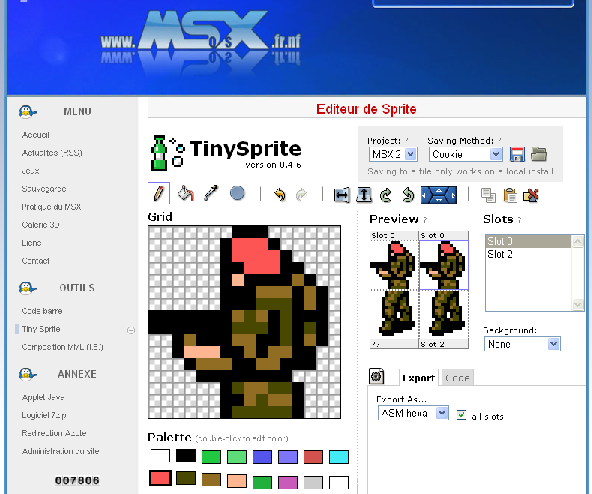
Task: Switch to the Export tab
Action: click(418, 378)
